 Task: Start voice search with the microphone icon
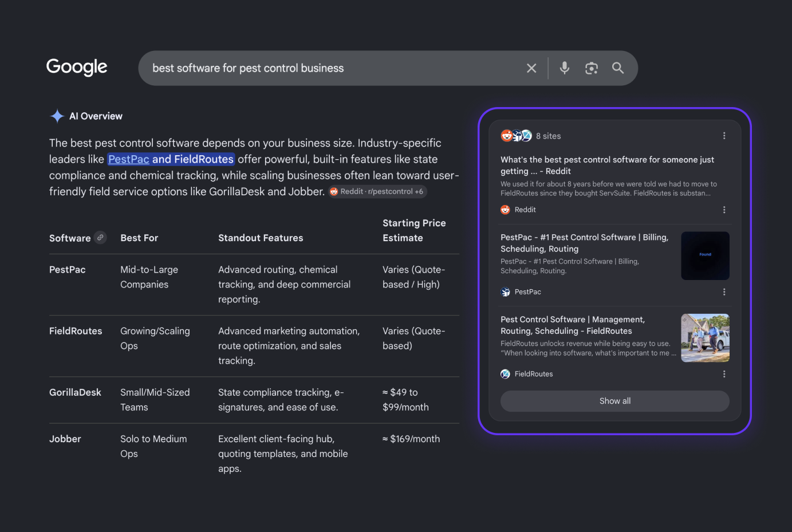565,68
